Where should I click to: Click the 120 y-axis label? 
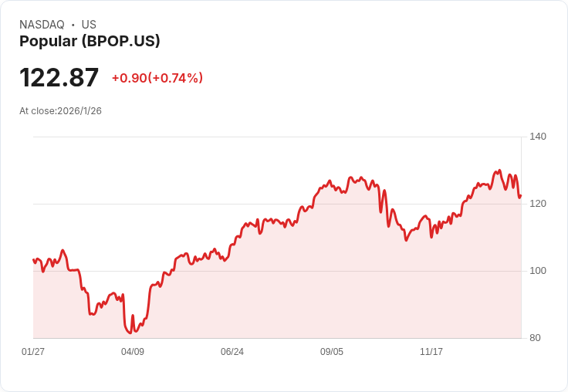pos(538,204)
